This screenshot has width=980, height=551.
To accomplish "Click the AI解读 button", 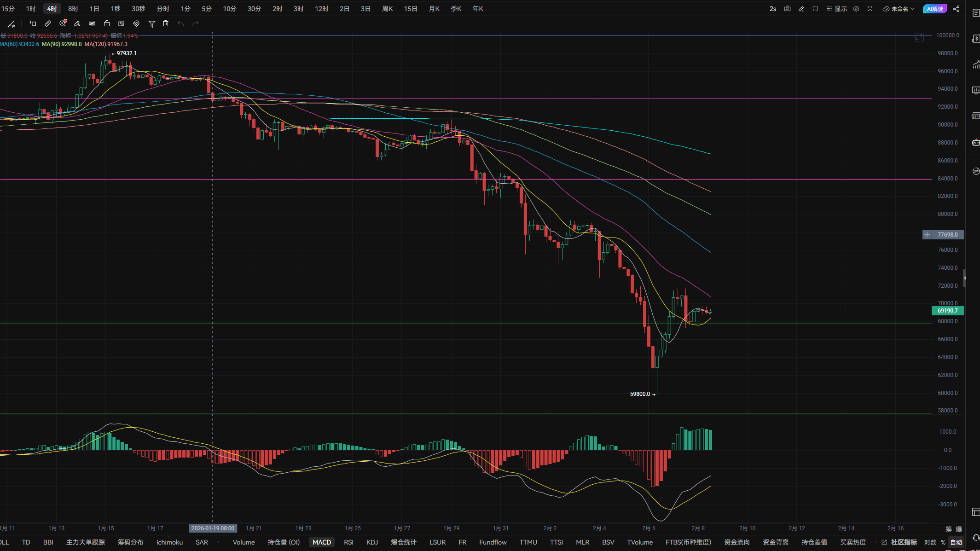I will (934, 9).
